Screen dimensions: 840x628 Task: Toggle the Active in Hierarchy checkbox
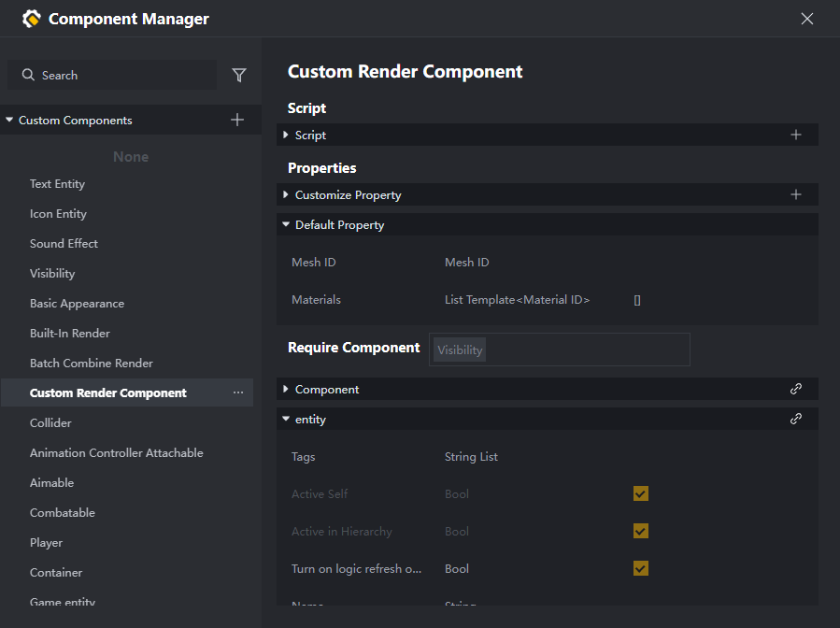point(641,532)
